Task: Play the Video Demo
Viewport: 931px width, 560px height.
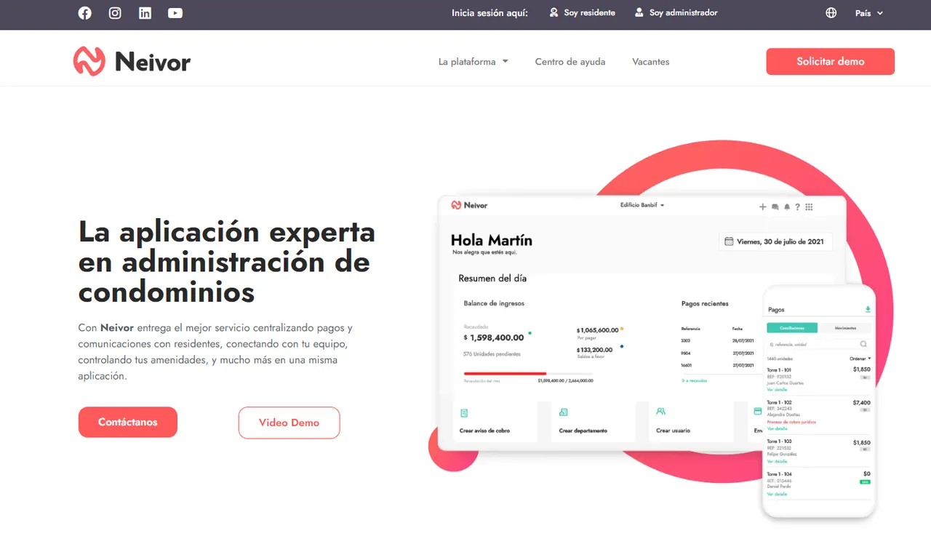Action: pyautogui.click(x=289, y=423)
